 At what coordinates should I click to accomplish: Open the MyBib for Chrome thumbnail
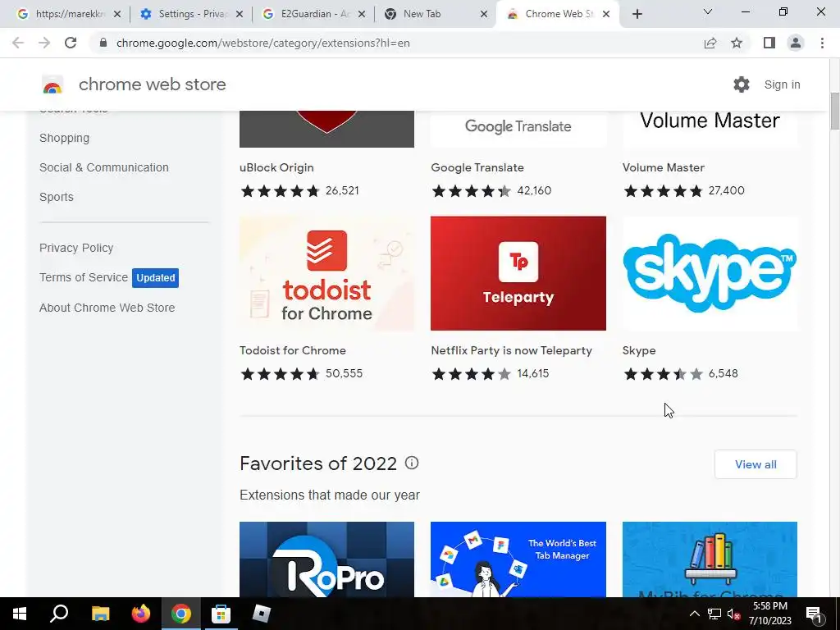710,559
